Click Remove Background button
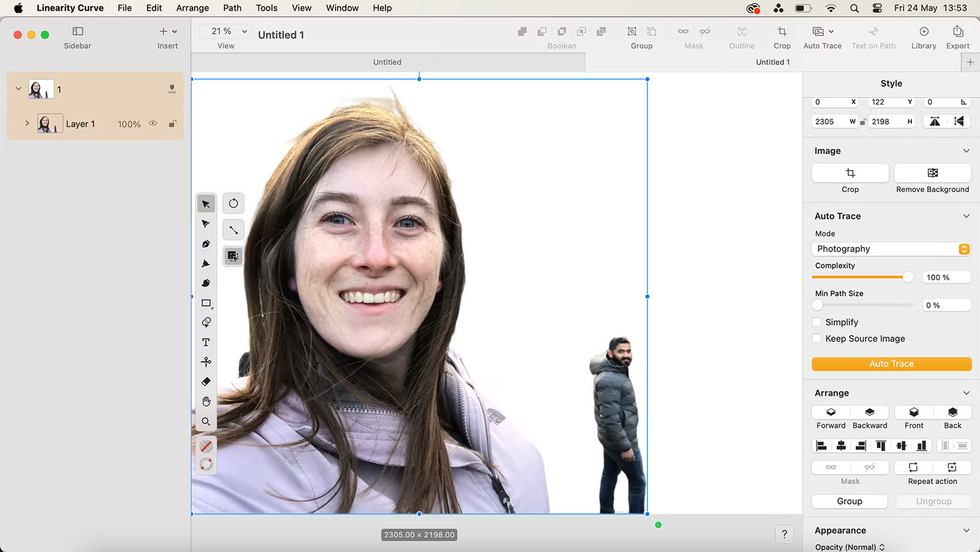The image size is (980, 552). tap(932, 173)
